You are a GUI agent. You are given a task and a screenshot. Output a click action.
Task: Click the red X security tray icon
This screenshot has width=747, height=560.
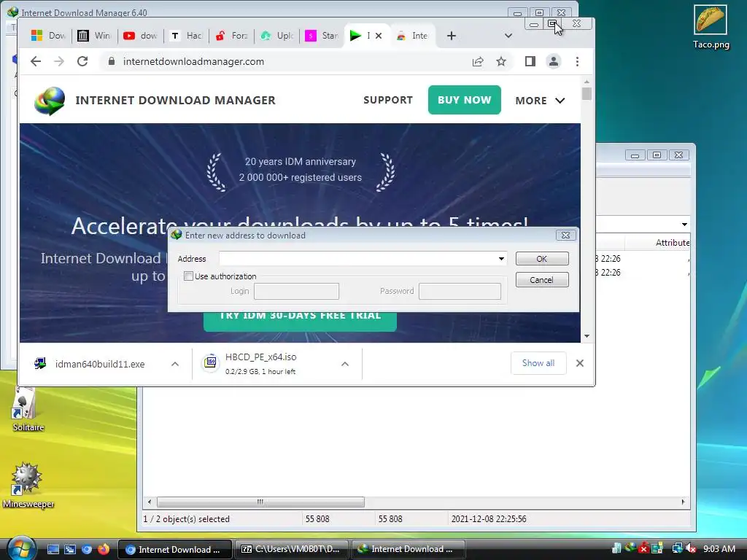coord(643,548)
